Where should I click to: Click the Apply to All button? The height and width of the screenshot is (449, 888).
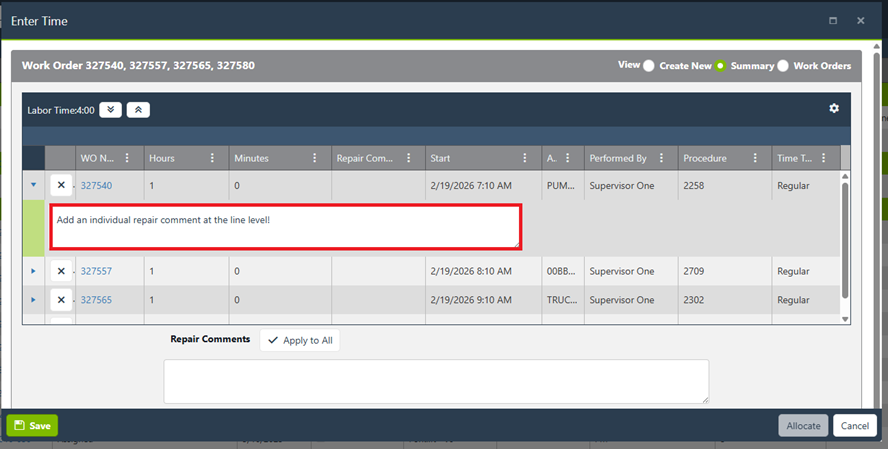[300, 340]
